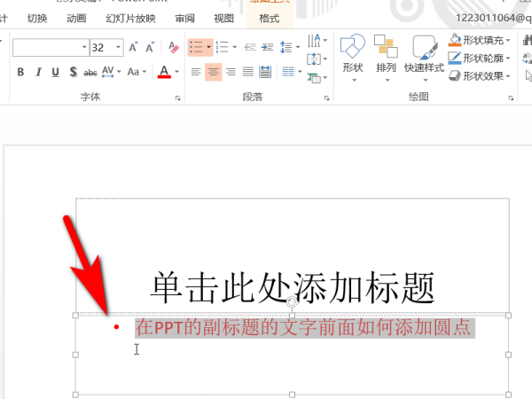This screenshot has height=399, width=532.
Task: Click 形状填充 shape fill
Action: [476, 41]
